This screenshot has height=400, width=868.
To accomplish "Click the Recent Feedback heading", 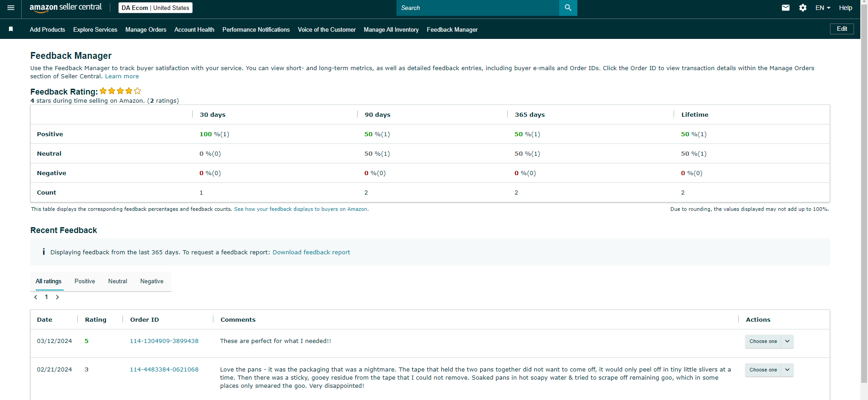I will (64, 230).
